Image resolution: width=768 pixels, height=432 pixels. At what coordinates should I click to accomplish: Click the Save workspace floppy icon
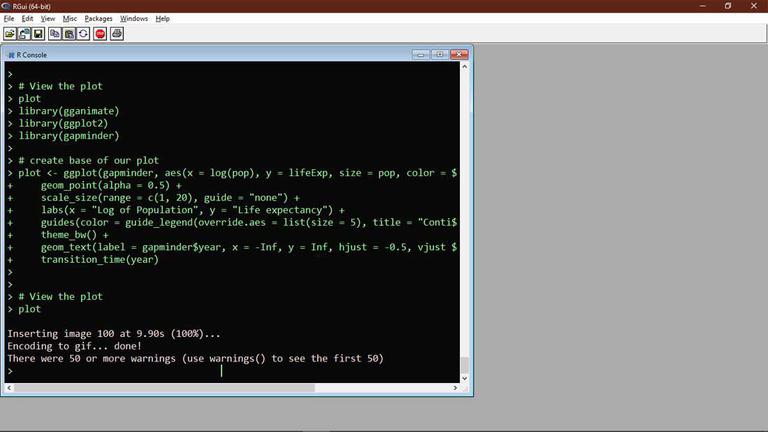38,34
